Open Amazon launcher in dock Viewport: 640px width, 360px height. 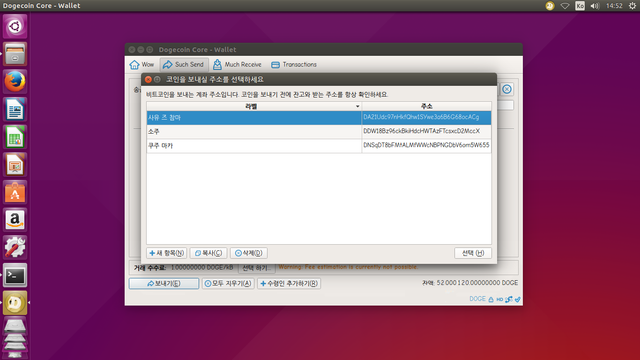tap(15, 220)
